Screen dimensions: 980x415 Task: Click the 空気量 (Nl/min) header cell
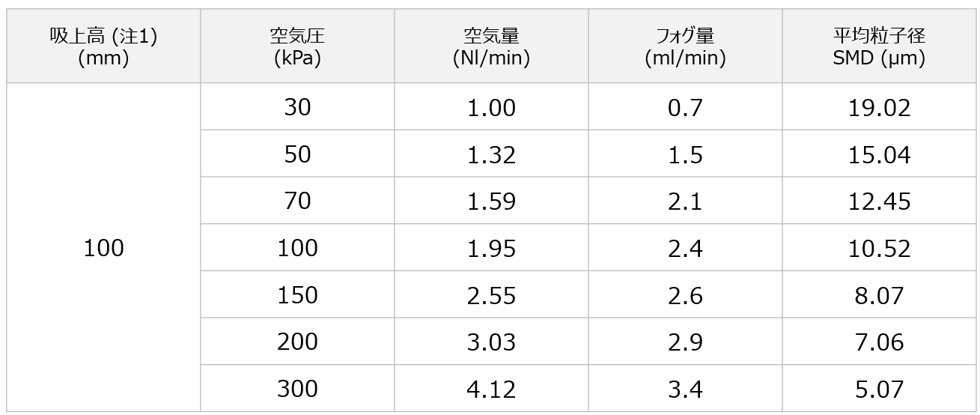491,46
